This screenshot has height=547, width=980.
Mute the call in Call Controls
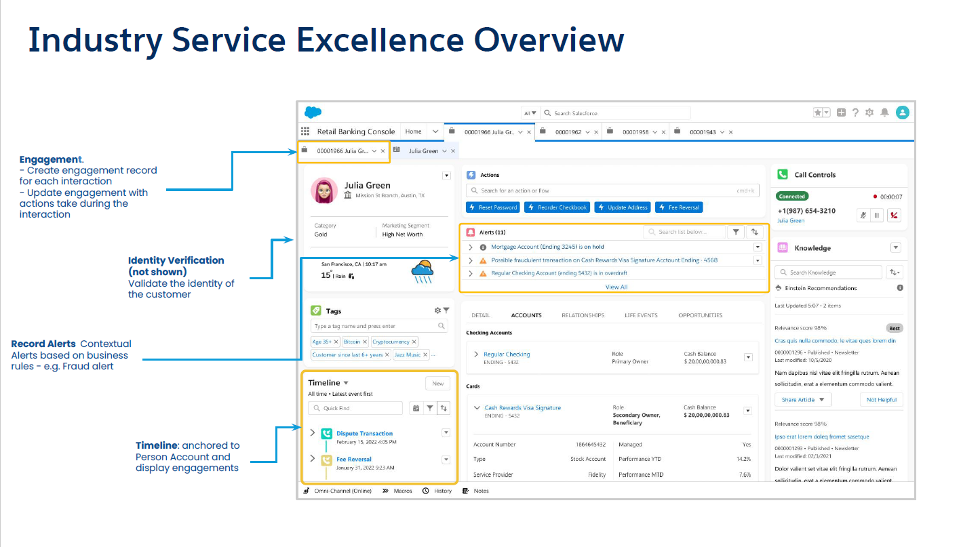click(x=863, y=216)
